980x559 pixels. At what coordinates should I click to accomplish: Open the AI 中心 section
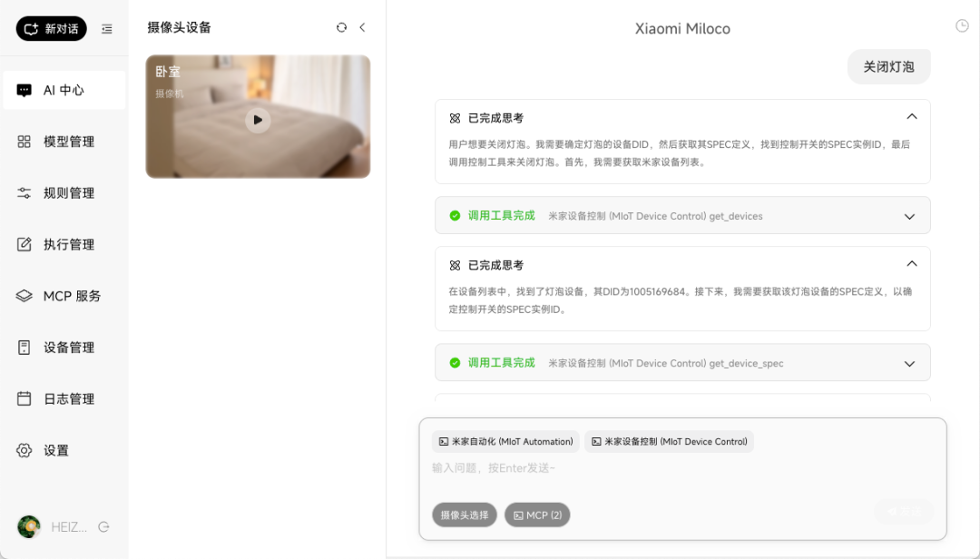pyautogui.click(x=64, y=90)
